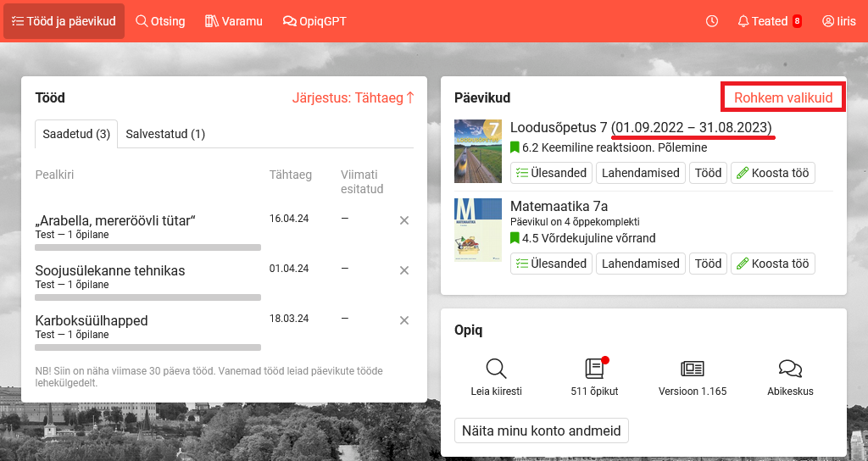Screen dimensions: 868x461
Task: Click Koosta töö for Matemaatika 7a
Action: coord(772,264)
